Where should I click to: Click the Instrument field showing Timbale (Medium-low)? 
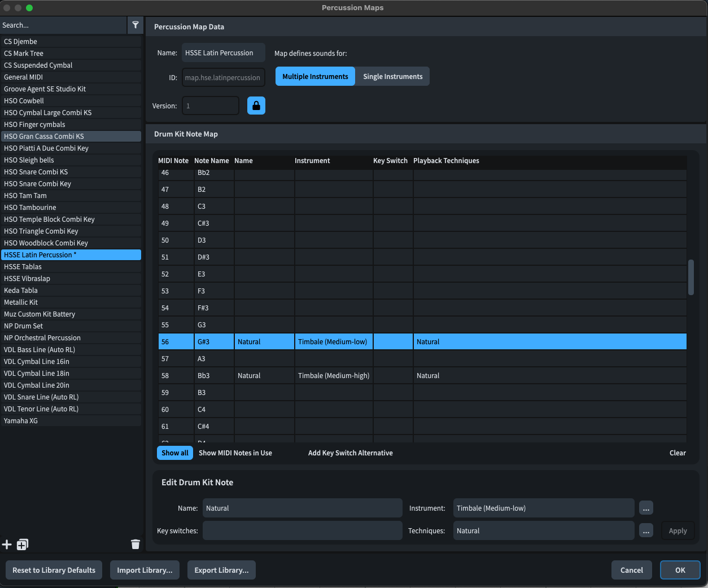[x=544, y=508]
